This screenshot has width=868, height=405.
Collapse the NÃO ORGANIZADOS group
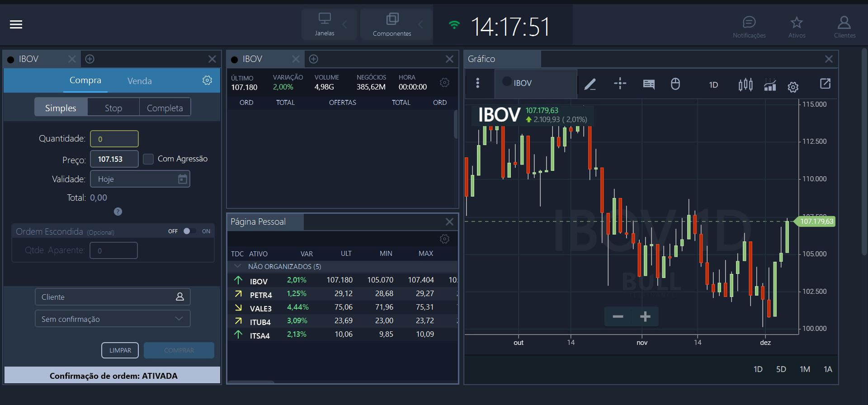237,266
